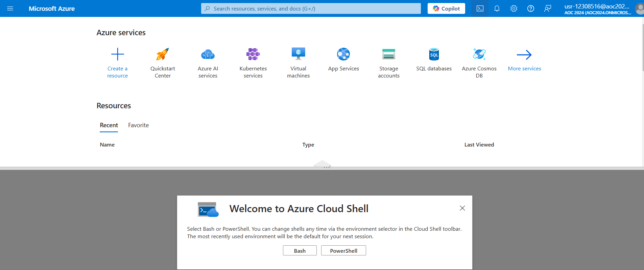Image resolution: width=644 pixels, height=270 pixels.
Task: Select the Recent resources tab
Action: click(x=109, y=125)
